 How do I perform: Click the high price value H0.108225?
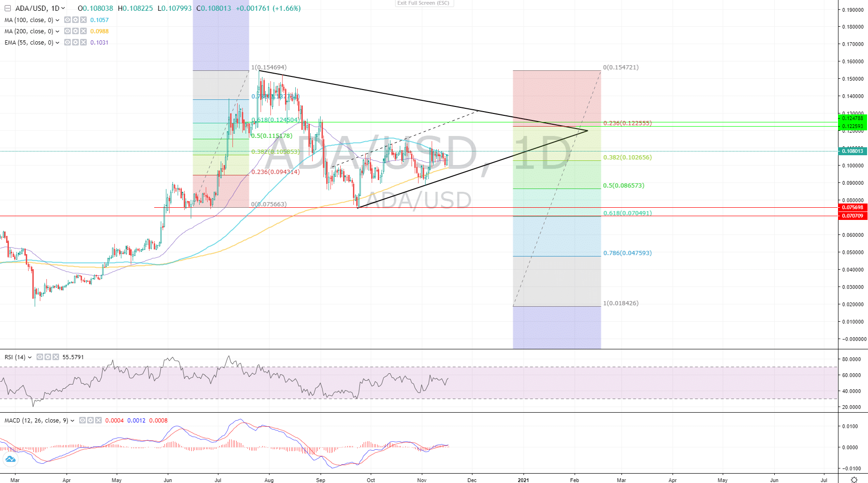coord(135,8)
